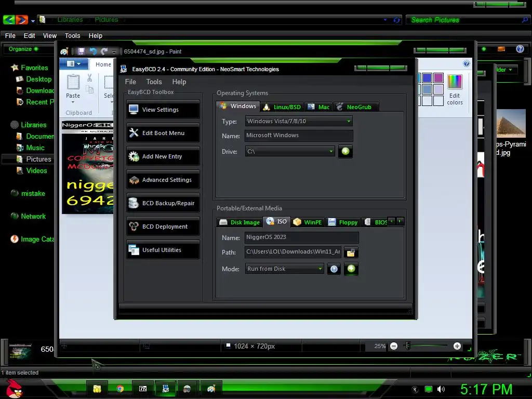This screenshot has height=399, width=532.
Task: Click Paint's zoom in plus button
Action: point(457,346)
